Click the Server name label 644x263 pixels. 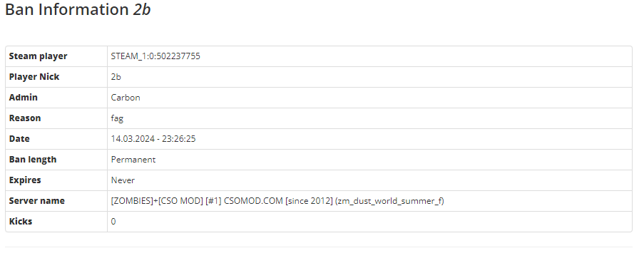(x=37, y=200)
